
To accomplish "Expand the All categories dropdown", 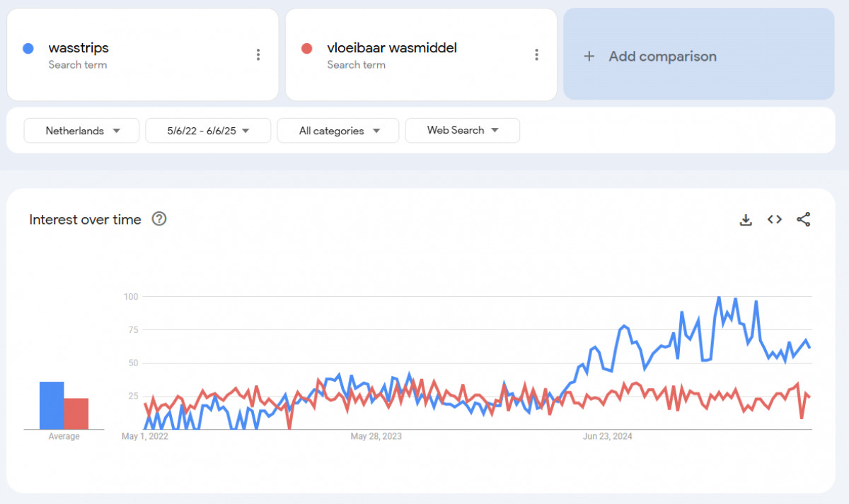I will click(338, 131).
